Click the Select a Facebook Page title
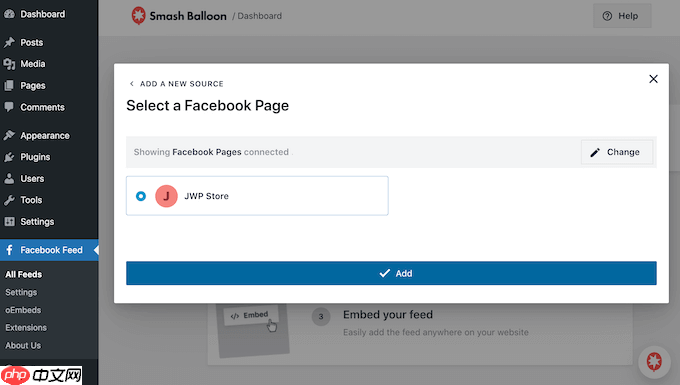The width and height of the screenshot is (680, 385). pos(207,105)
